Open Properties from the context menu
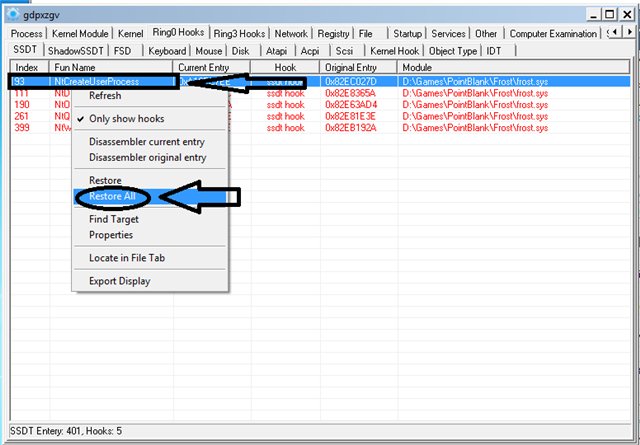Screen dimensions: 640x445 [111, 235]
